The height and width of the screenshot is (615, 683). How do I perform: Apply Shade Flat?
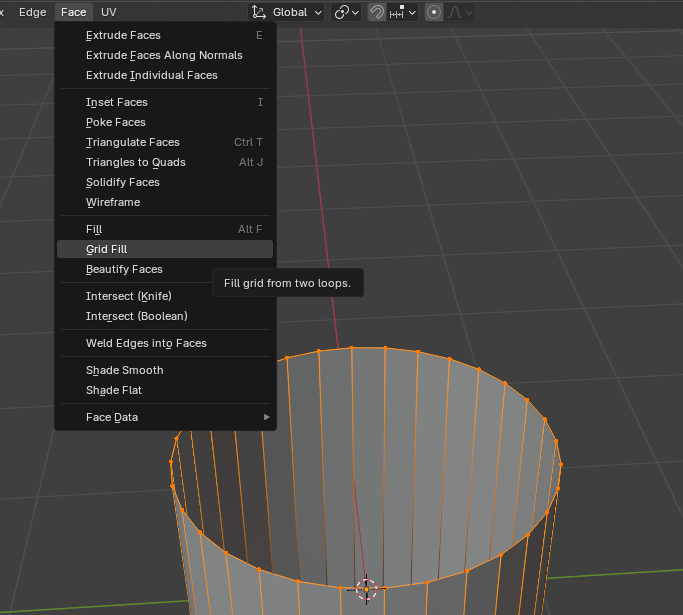(x=165, y=391)
